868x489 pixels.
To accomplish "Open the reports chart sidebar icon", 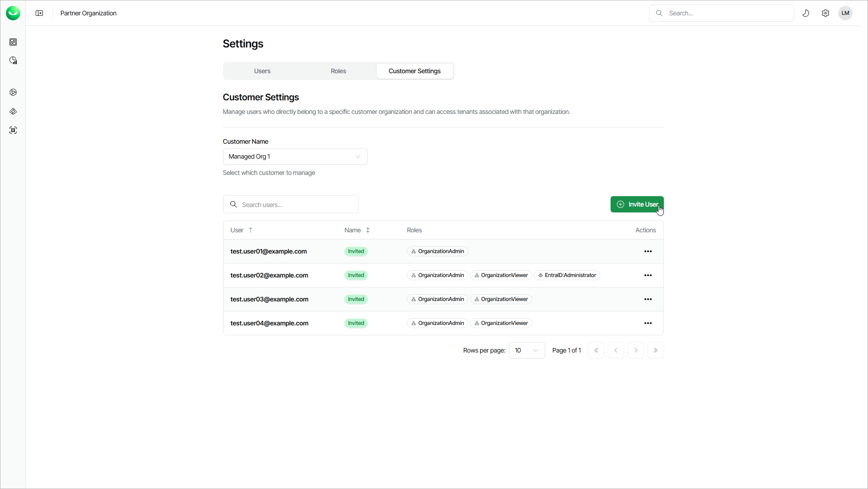I will (13, 61).
